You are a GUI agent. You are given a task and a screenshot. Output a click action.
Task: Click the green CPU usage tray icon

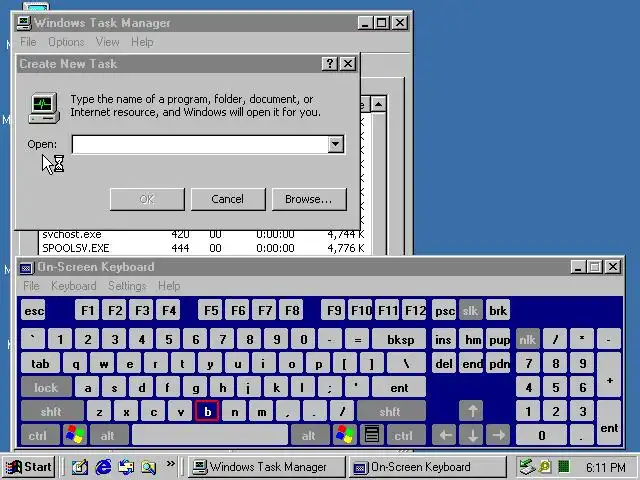pyautogui.click(x=564, y=466)
